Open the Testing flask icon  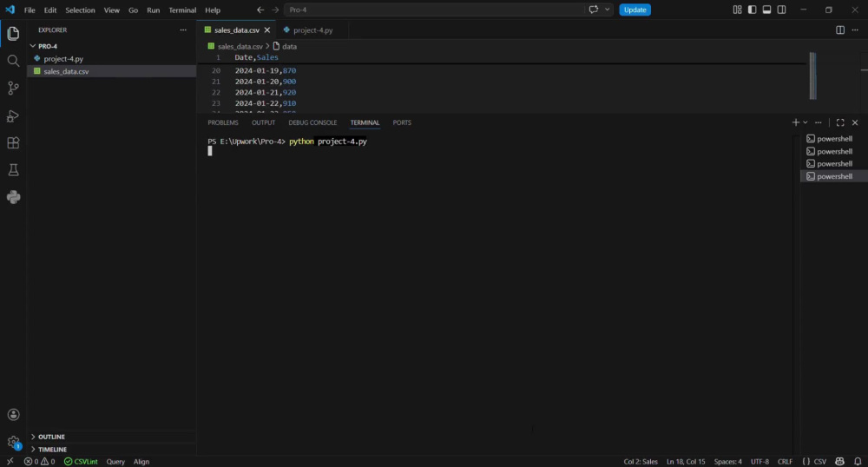click(x=13, y=170)
